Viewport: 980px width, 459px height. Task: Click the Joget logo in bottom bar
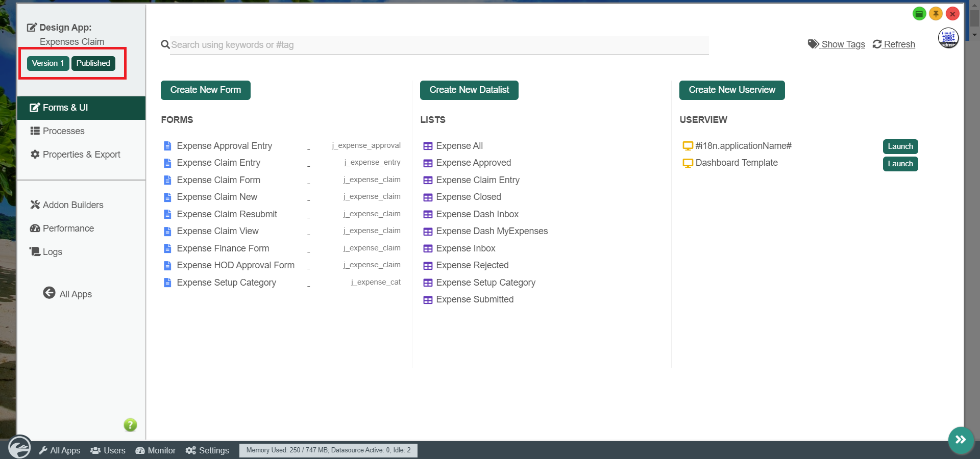click(19, 448)
